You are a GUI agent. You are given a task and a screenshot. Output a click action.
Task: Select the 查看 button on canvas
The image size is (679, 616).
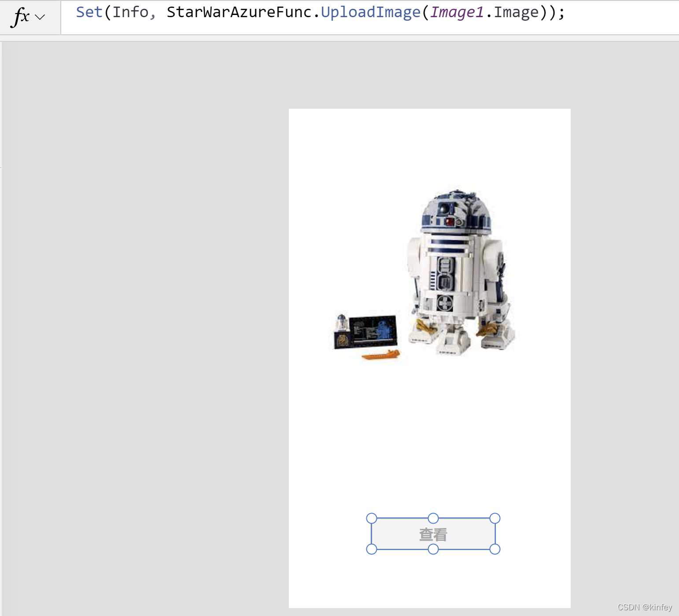coord(433,534)
